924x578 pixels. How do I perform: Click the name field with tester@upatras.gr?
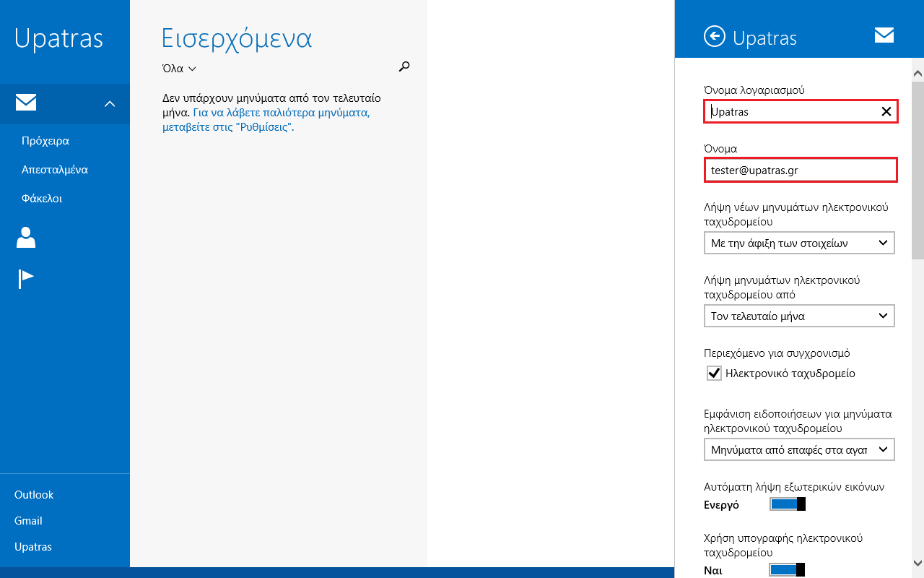(x=801, y=171)
